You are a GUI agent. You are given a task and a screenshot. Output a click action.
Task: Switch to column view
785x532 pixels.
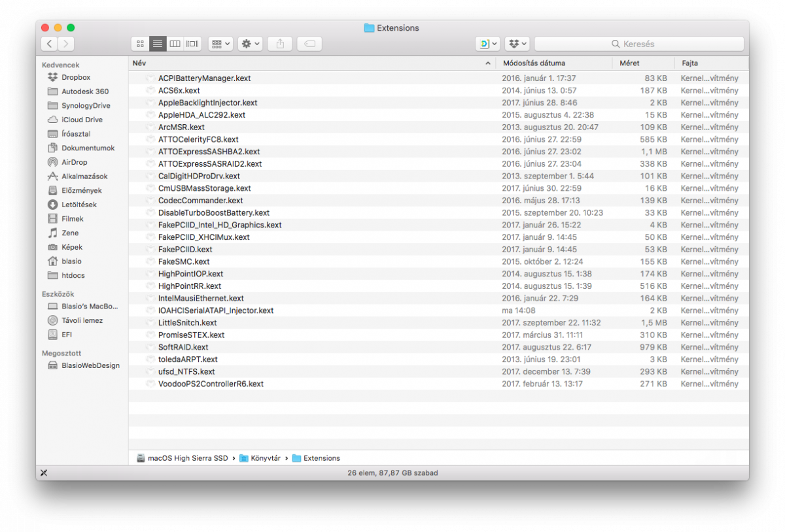click(x=175, y=44)
